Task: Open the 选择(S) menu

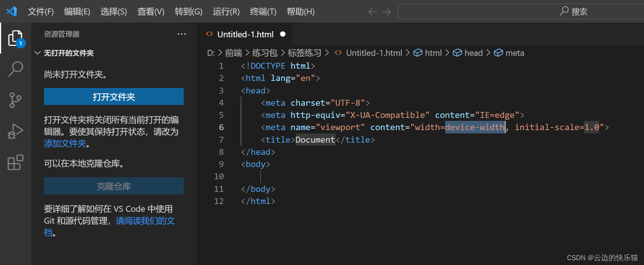Action: 113,12
